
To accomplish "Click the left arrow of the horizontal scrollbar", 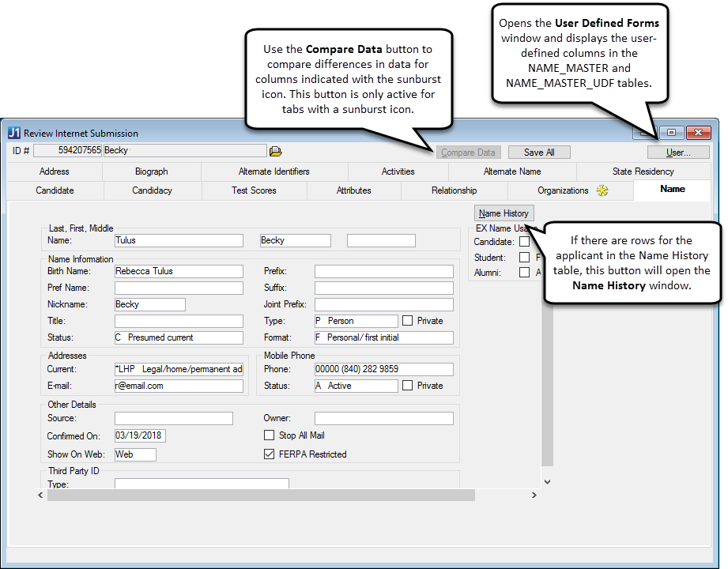I will click(42, 496).
